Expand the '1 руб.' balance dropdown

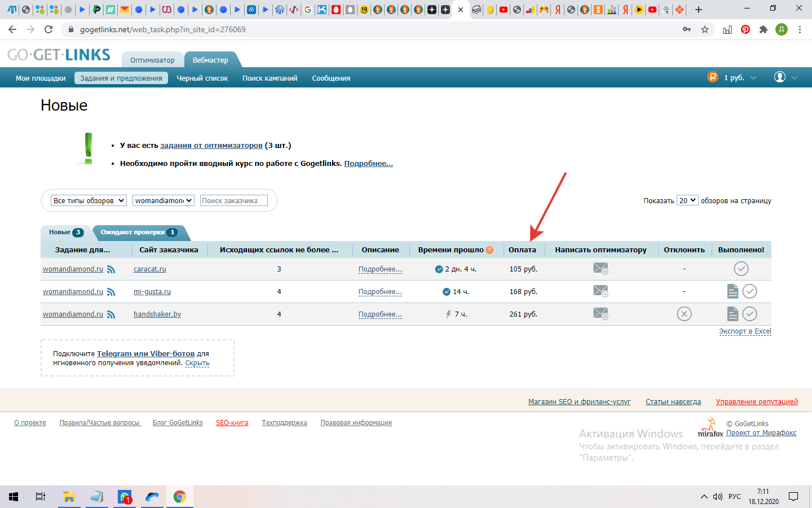[x=732, y=77]
